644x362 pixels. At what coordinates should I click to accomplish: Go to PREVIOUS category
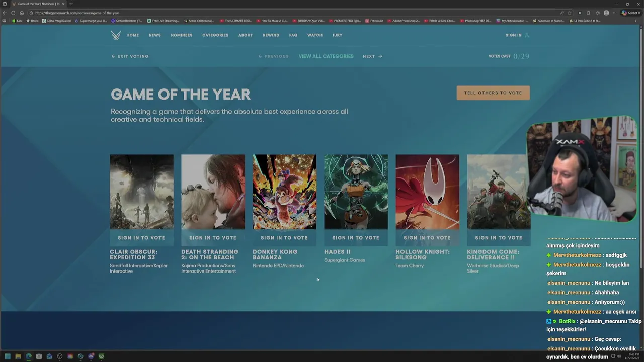click(274, 56)
